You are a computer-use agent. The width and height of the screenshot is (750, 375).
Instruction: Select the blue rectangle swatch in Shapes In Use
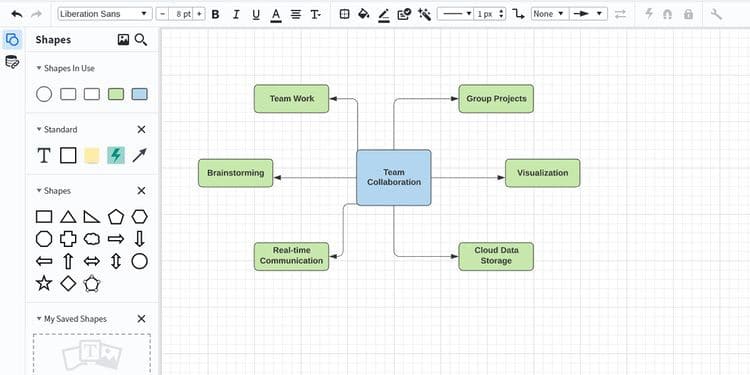click(140, 94)
